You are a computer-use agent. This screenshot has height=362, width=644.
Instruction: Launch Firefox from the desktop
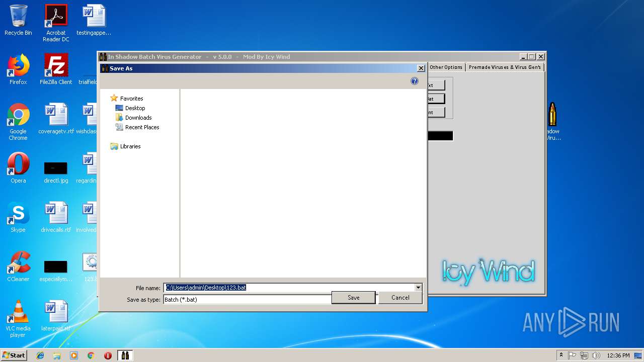18,70
